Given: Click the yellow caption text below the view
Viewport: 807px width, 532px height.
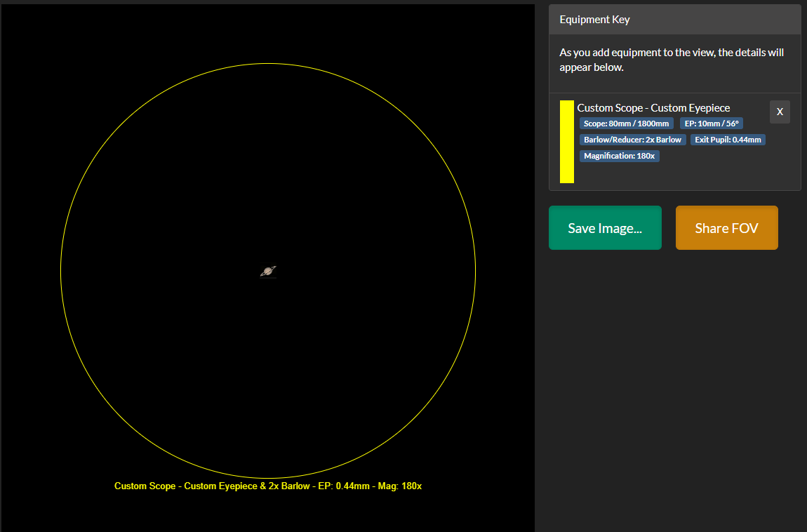Looking at the screenshot, I should (x=268, y=485).
